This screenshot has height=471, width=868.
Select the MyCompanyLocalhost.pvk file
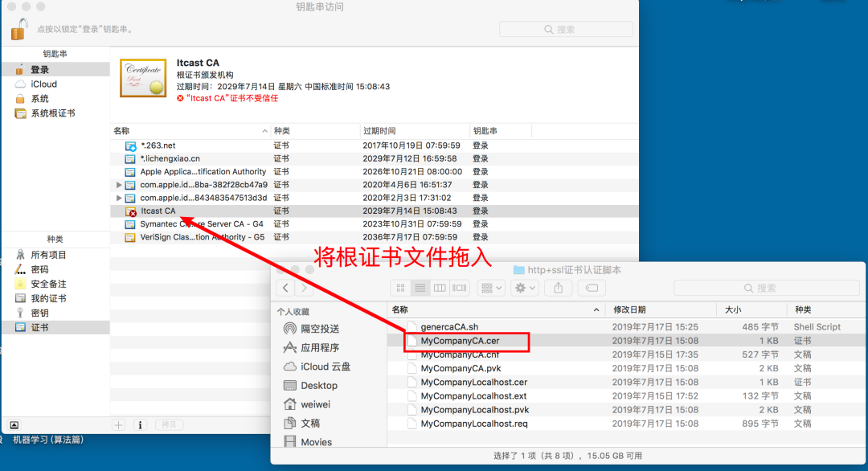pos(627,410)
